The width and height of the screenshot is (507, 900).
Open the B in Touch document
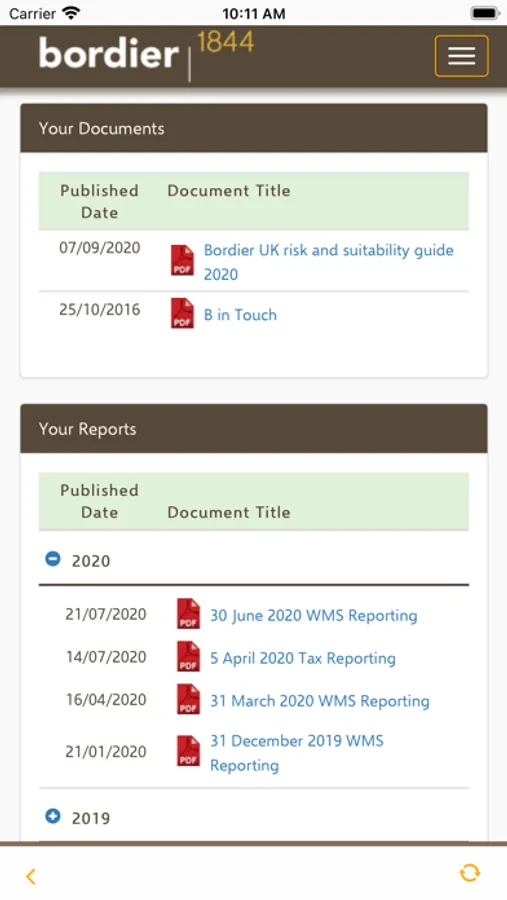240,315
